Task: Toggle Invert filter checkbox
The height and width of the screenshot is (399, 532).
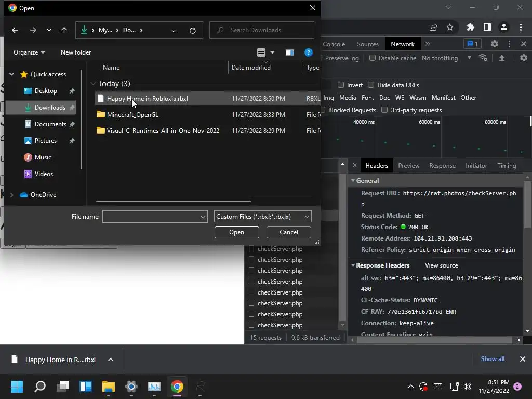Action: [341, 85]
